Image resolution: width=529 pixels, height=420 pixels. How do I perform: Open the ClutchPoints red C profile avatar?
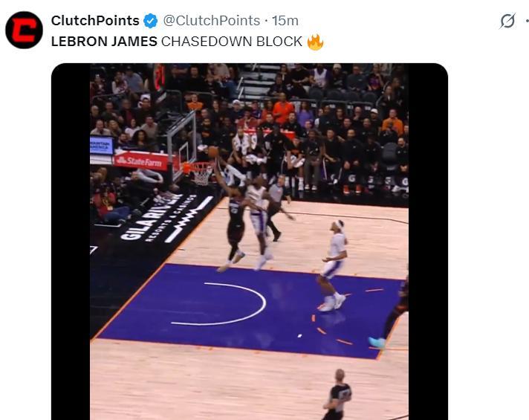point(24,30)
